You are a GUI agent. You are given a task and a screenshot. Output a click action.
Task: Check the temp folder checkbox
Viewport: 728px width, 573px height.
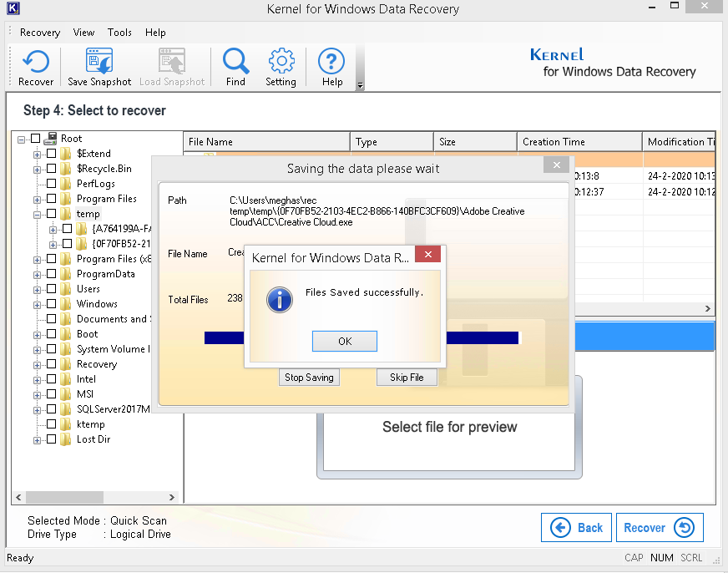(x=52, y=214)
